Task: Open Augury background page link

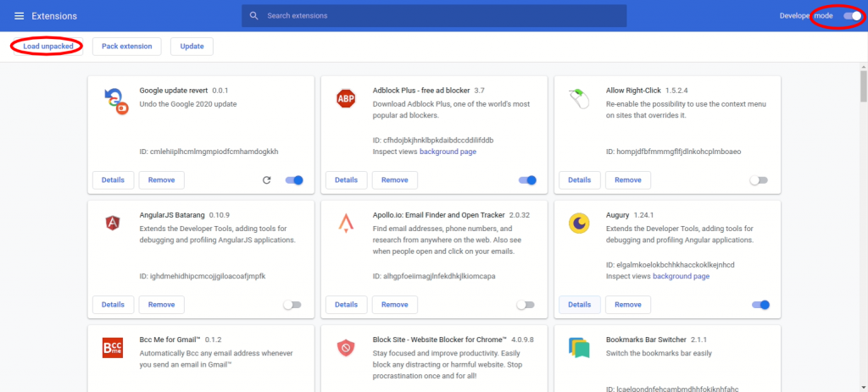Action: point(681,276)
